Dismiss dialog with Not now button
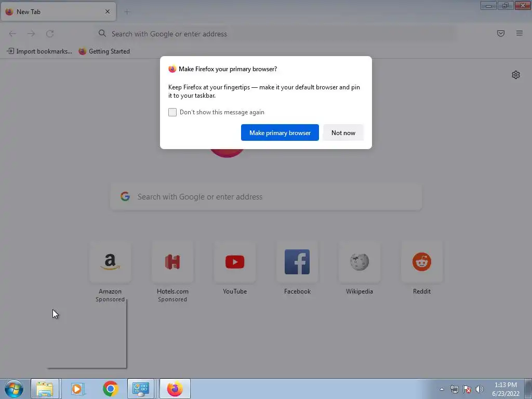532x399 pixels. pos(343,132)
